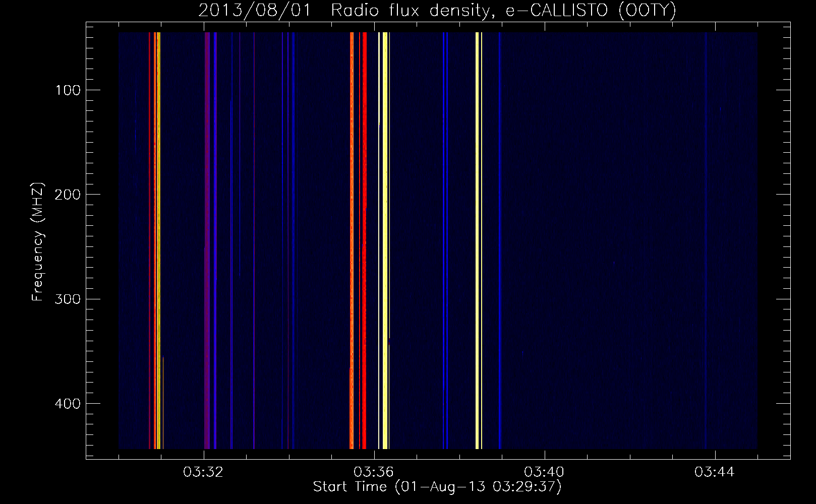Click the '400' frequency tick label
816x504 pixels.
pyautogui.click(x=67, y=404)
